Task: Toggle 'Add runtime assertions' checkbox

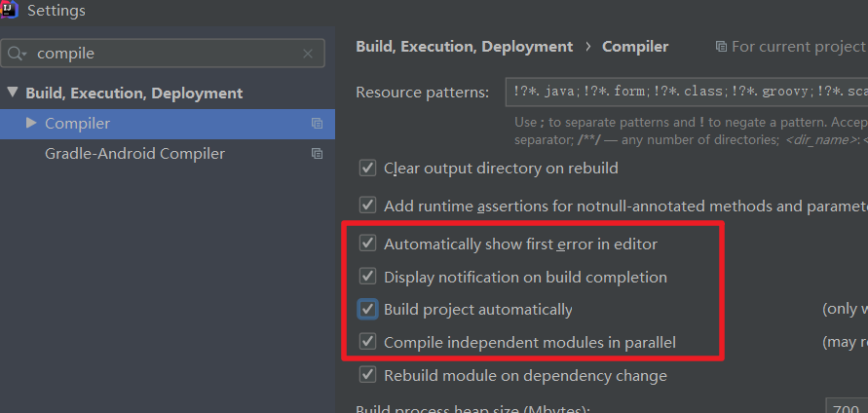Action: (x=367, y=206)
